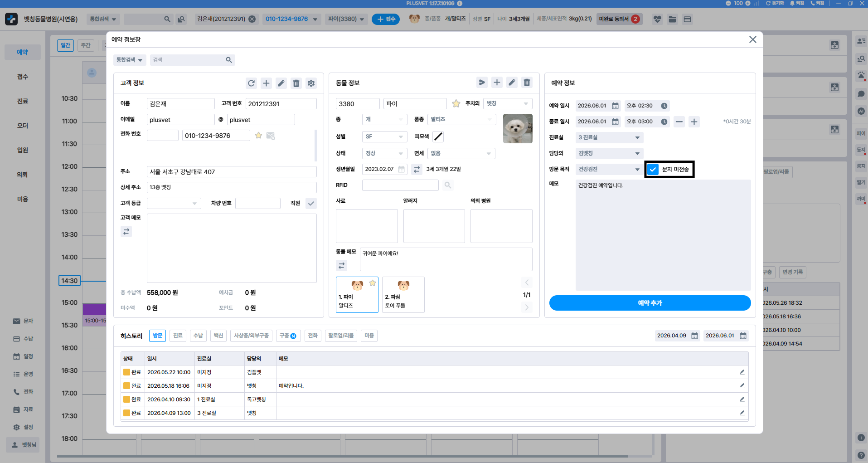Toggle favorite star beside animal name 파이
This screenshot has width=868, height=463.
coord(456,104)
